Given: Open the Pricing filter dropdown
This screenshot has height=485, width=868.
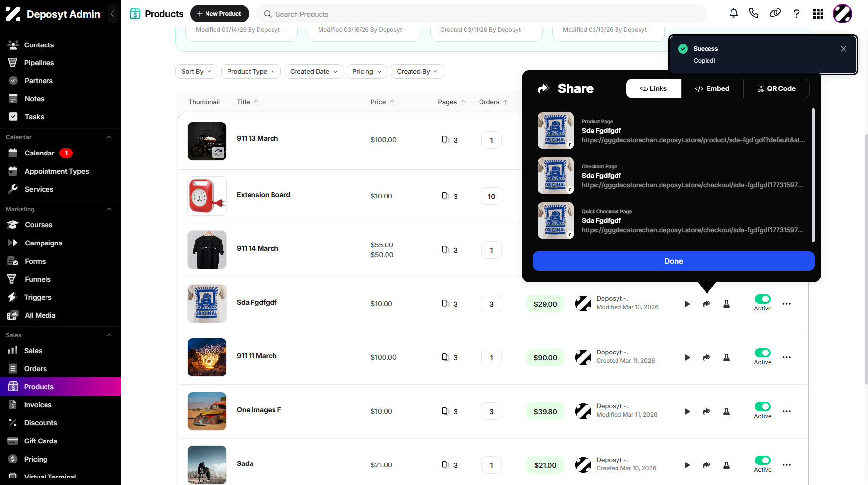Looking at the screenshot, I should coord(367,71).
